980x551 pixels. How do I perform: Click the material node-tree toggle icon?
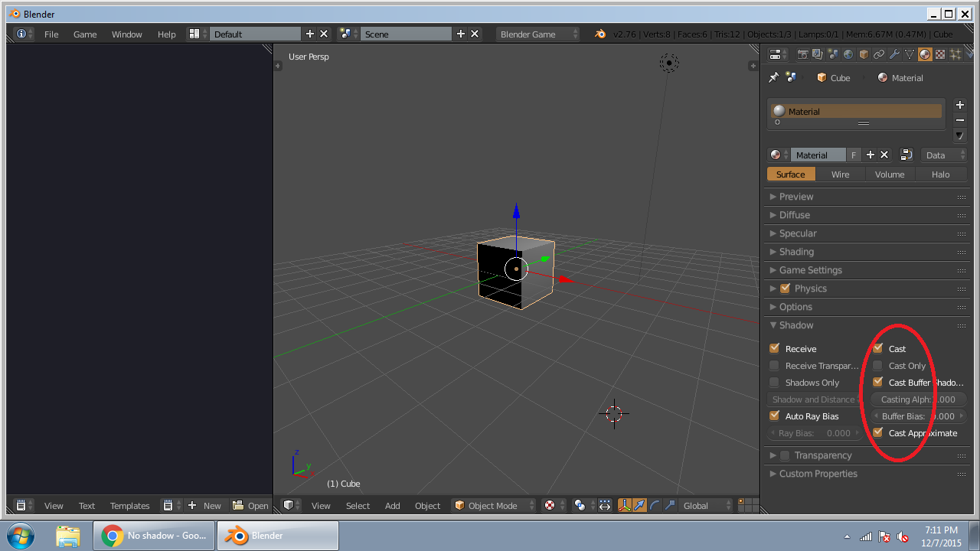click(906, 155)
